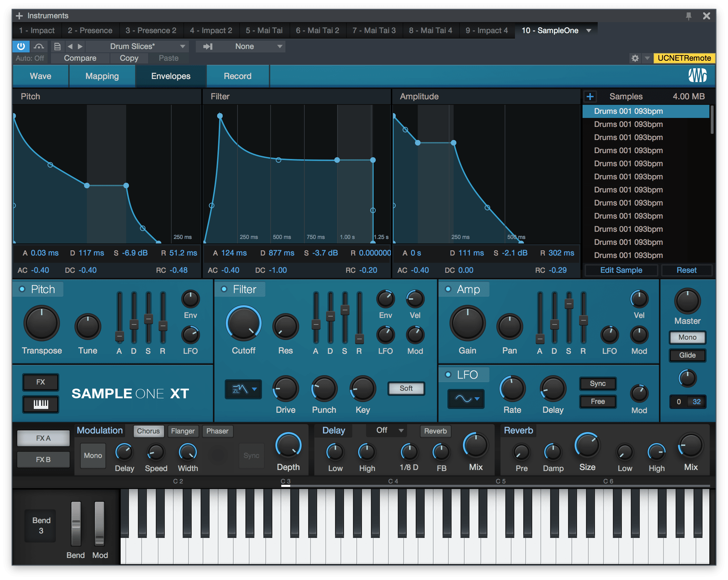Click Edit Sample button
This screenshot has height=580, width=728.
pyautogui.click(x=621, y=270)
